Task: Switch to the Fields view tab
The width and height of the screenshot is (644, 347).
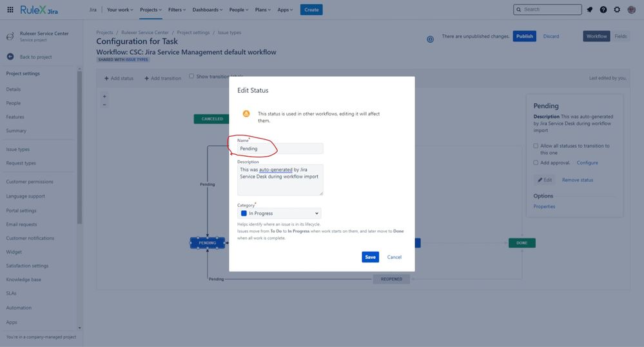Action: (x=620, y=36)
